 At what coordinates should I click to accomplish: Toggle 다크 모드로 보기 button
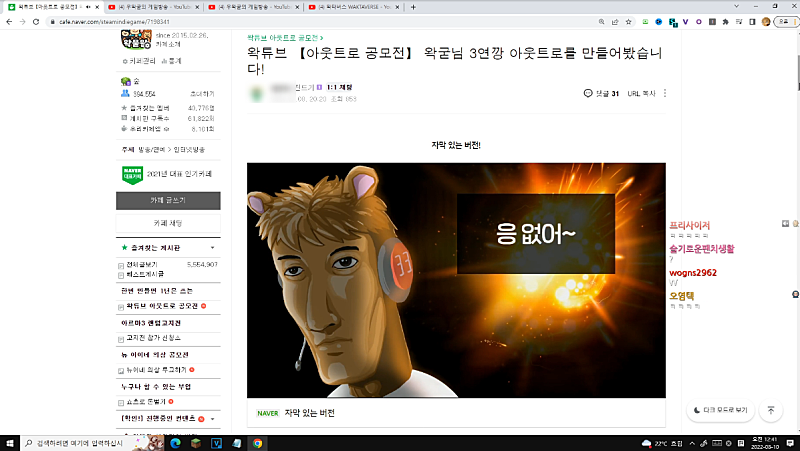click(720, 410)
